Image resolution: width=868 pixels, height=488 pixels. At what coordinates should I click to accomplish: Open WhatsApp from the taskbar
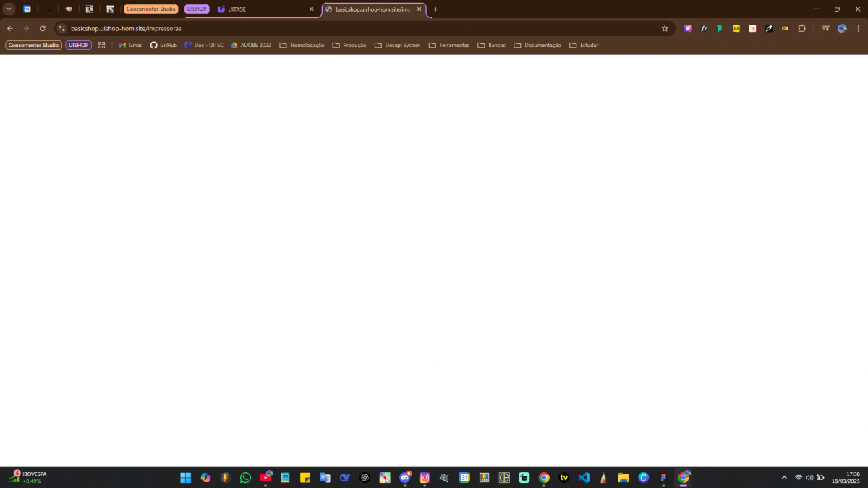(245, 477)
